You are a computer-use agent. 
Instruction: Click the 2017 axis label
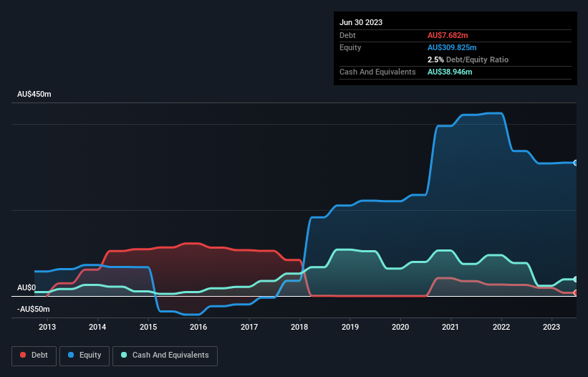click(x=249, y=327)
